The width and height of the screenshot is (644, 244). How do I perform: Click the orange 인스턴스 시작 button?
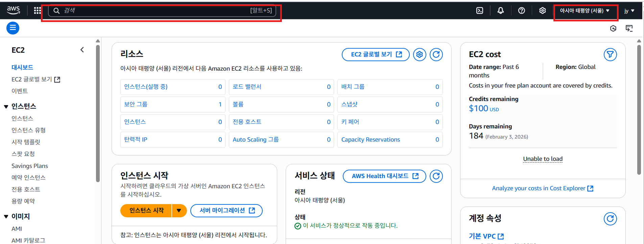(146, 211)
